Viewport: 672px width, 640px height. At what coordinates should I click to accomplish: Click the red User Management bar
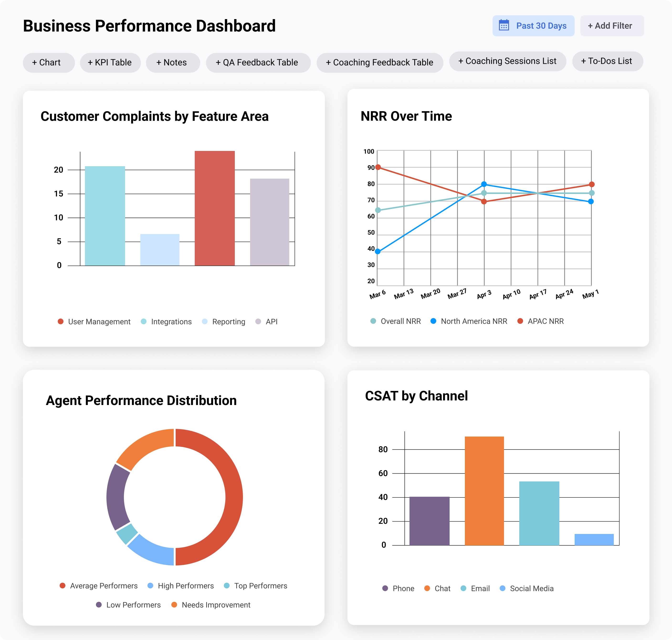(215, 208)
